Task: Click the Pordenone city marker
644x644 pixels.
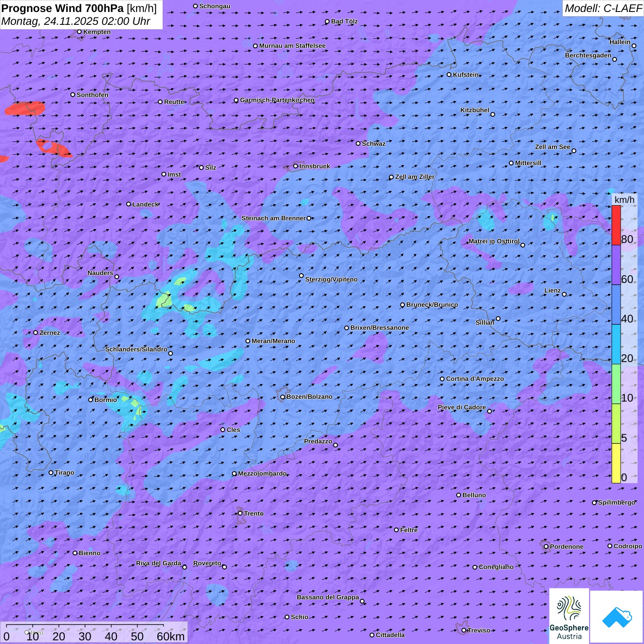Action: click(x=546, y=546)
